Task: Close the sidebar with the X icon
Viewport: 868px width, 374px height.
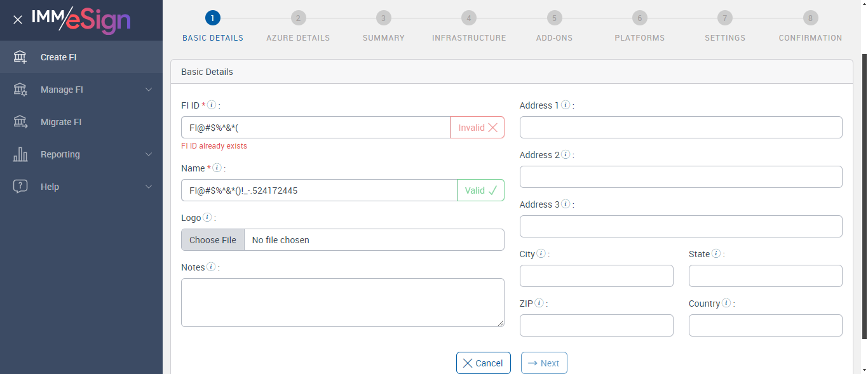Action: click(x=18, y=20)
